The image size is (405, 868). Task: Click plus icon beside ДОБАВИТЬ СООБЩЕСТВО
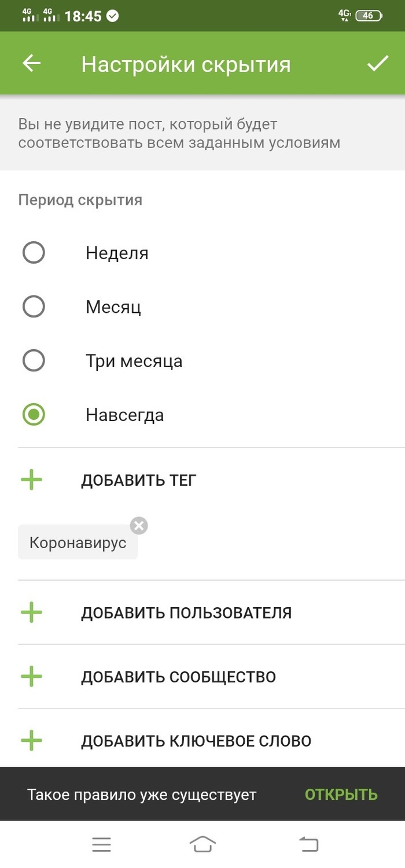[32, 677]
